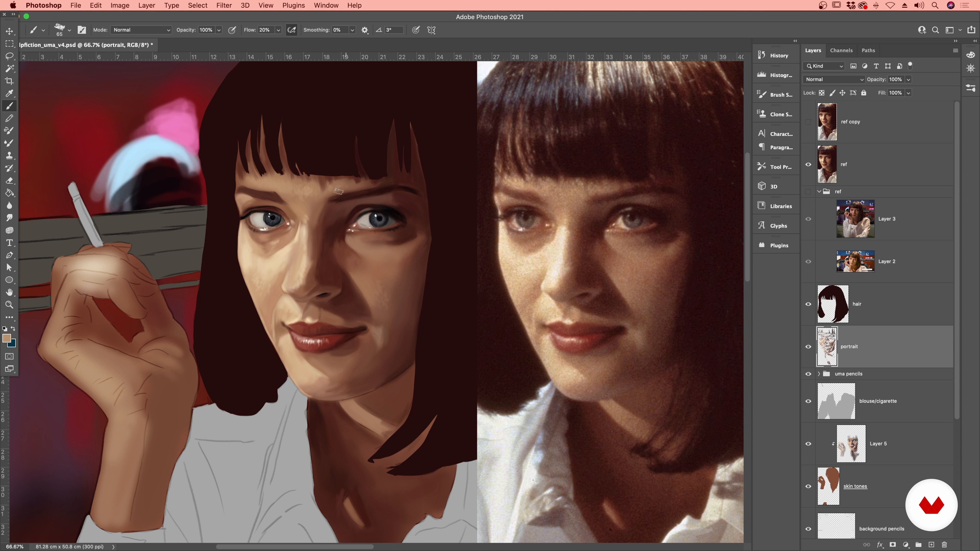Toggle visibility of ref layer
980x551 pixels.
point(808,165)
